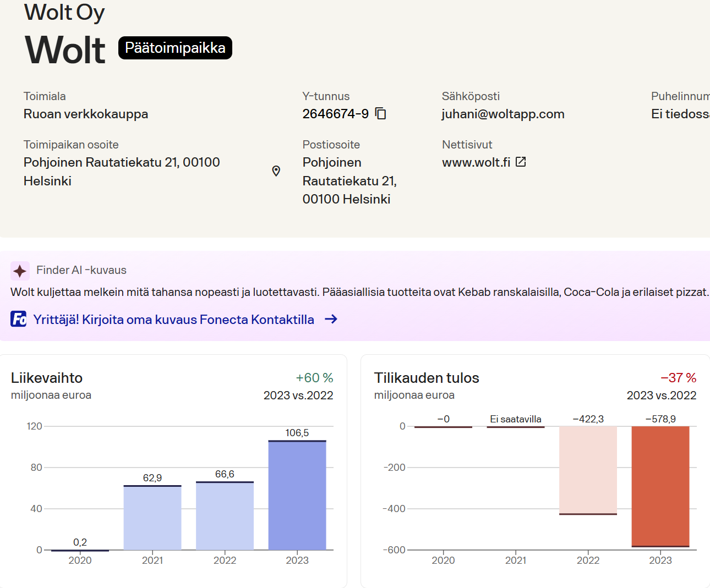710x588 pixels.
Task: Select the 2022 bar in Tilikauden tulos chart
Action: tap(588, 470)
